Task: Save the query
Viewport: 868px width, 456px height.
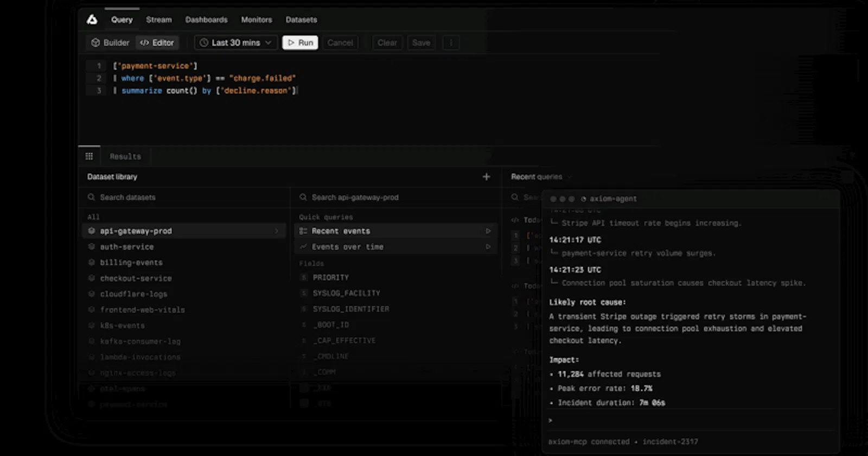Action: 421,42
